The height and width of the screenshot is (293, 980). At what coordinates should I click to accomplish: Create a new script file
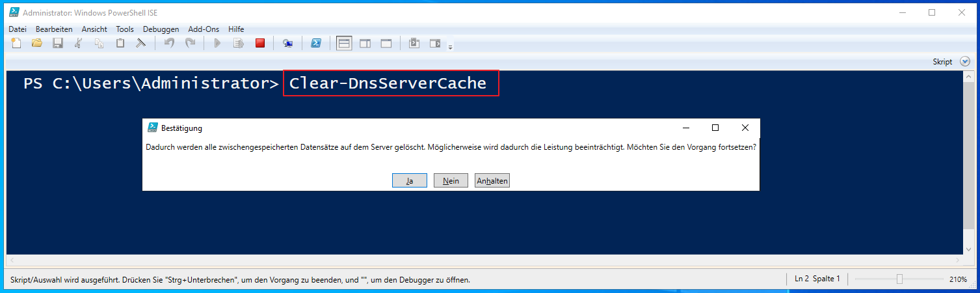16,44
